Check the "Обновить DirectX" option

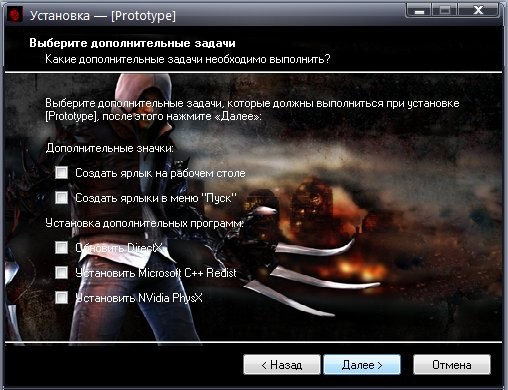[x=61, y=248]
